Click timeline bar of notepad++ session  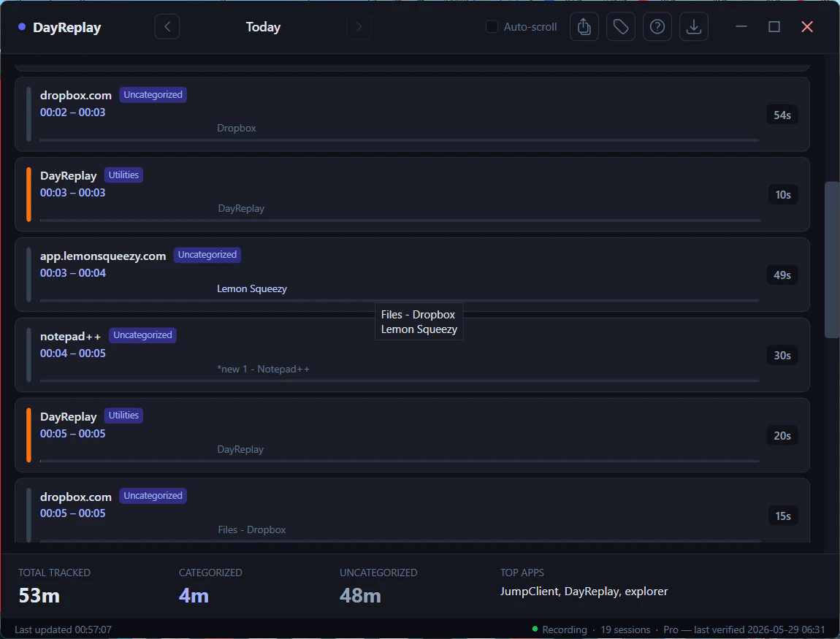[399, 380]
